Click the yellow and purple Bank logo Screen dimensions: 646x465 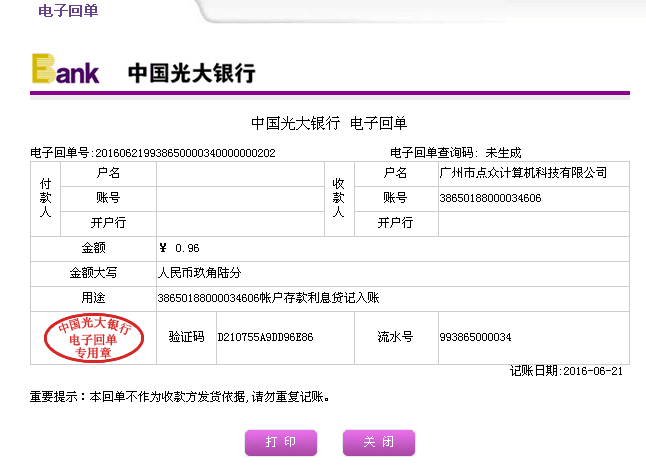[x=66, y=69]
